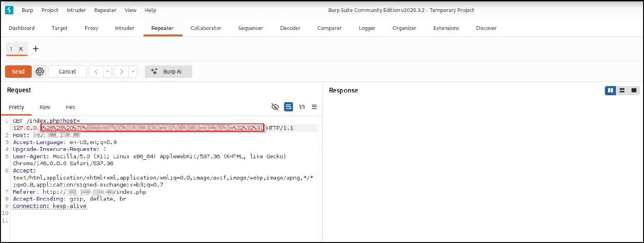The image size is (644, 243).
Task: Add a new Repeater tab
Action: (x=36, y=49)
